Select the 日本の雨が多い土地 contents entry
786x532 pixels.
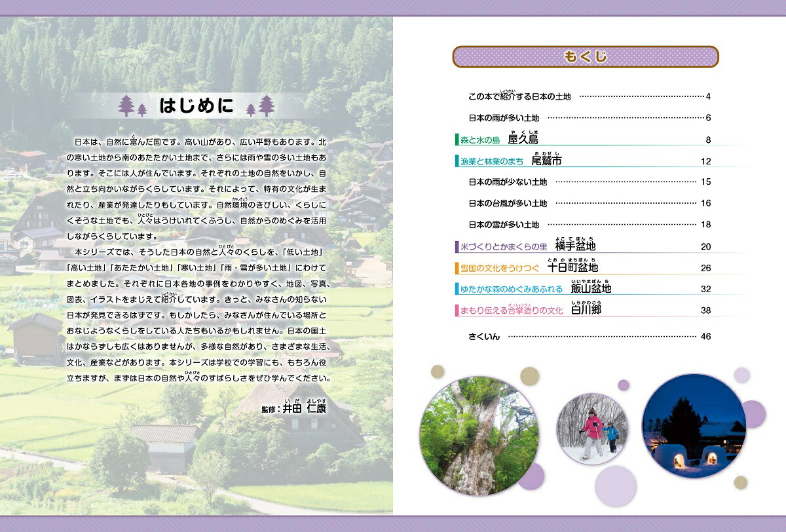[x=504, y=118]
